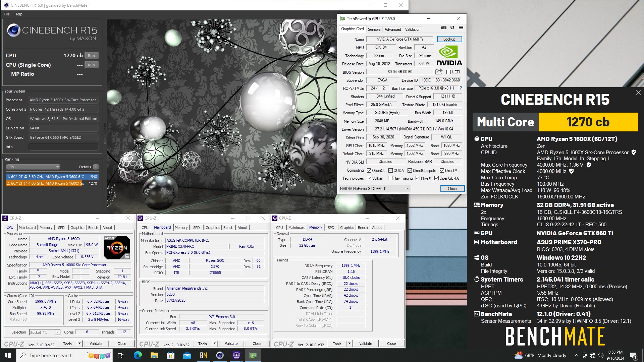Screen dimensions: 644x362
Task: Select the Ryzen 5 3600 ranking entry
Action: (52, 177)
